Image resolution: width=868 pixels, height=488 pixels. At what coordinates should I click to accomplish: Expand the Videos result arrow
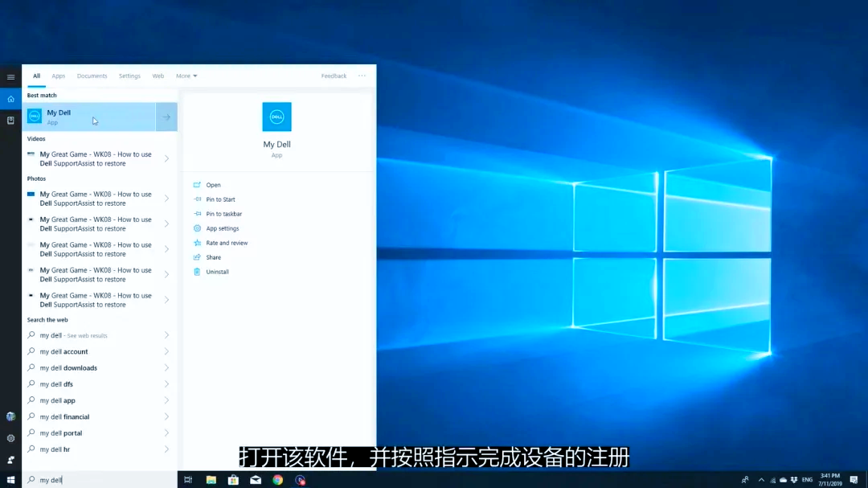[x=166, y=159]
